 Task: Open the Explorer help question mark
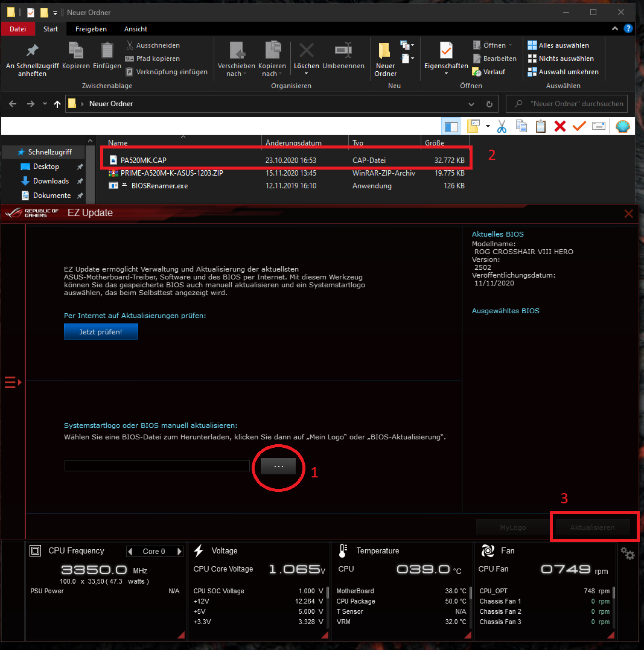click(628, 28)
